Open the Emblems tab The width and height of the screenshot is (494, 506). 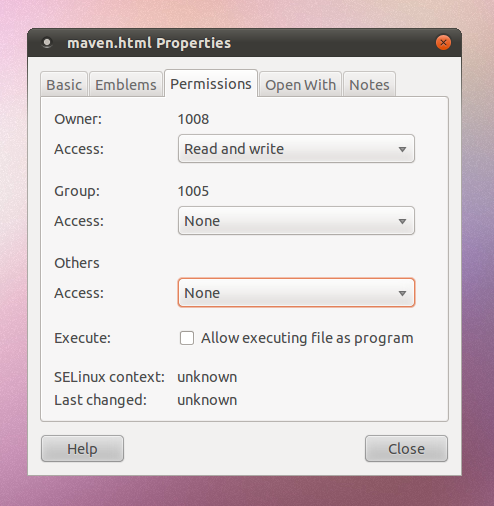coord(126,85)
